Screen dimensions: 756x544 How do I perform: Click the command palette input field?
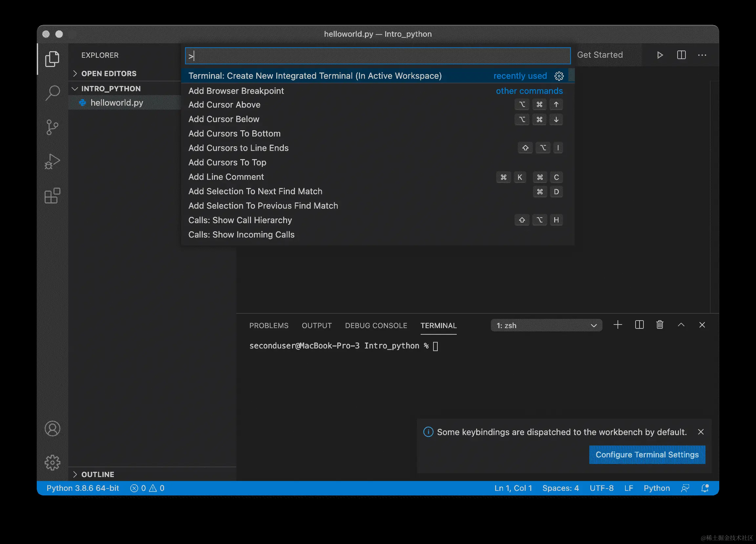(x=377, y=56)
